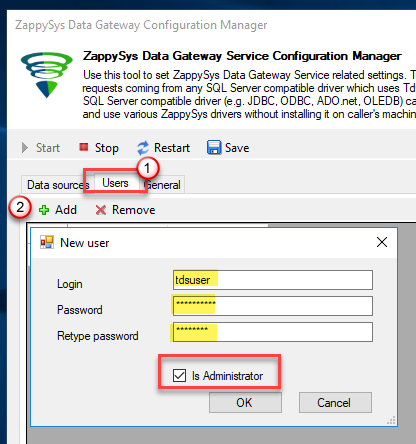Click the red Stop square icon
This screenshot has height=444, width=416.
[84, 147]
